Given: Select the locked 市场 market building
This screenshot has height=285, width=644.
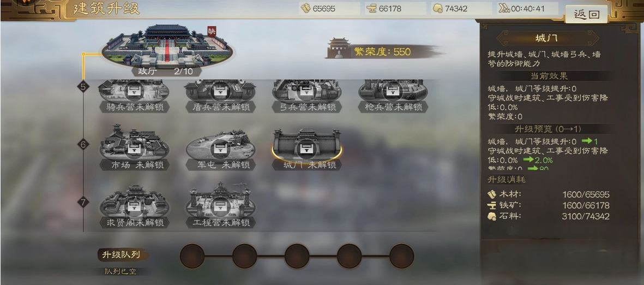Looking at the screenshot, I should (134, 148).
